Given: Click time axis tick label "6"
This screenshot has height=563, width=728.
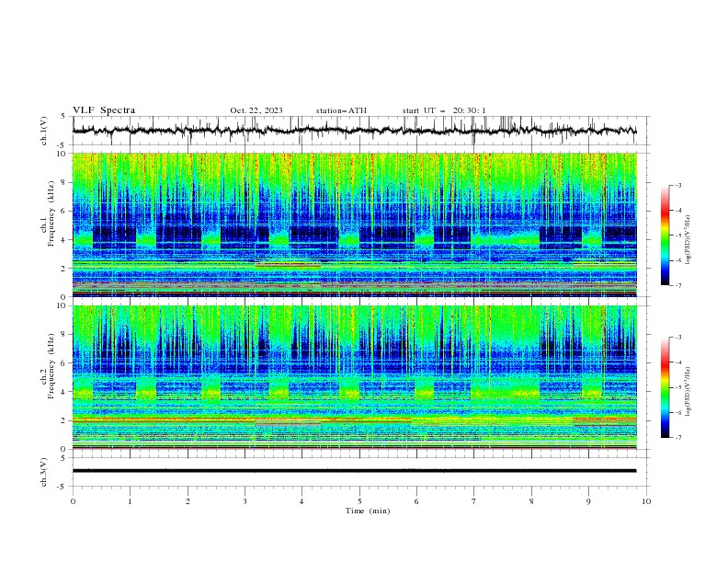Looking at the screenshot, I should pos(416,501).
